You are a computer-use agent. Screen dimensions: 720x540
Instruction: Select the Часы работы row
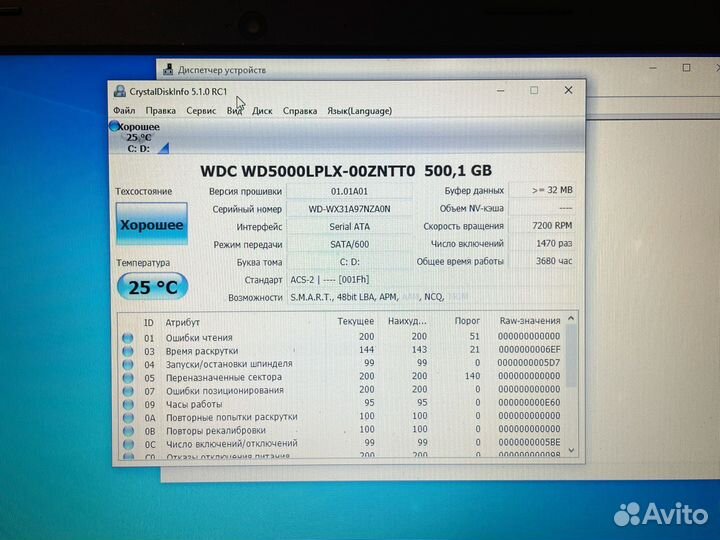coord(341,404)
